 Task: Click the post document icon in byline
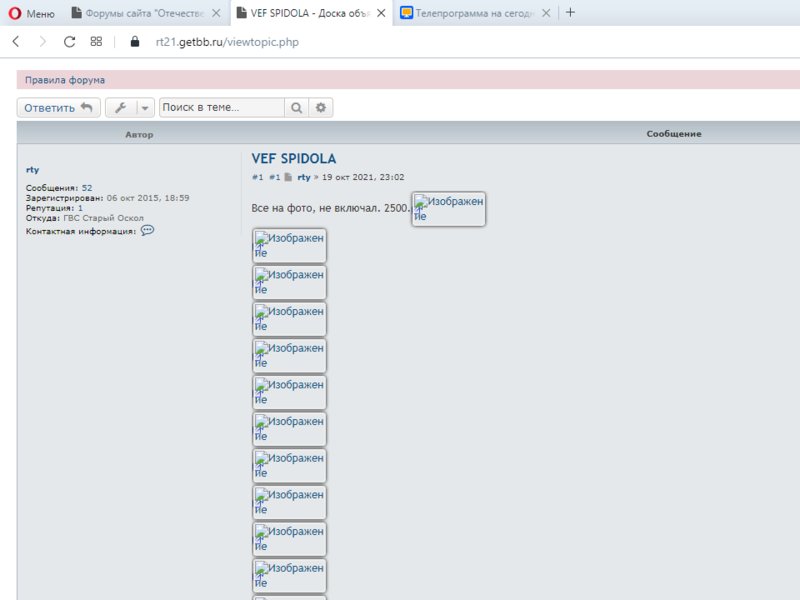[288, 177]
